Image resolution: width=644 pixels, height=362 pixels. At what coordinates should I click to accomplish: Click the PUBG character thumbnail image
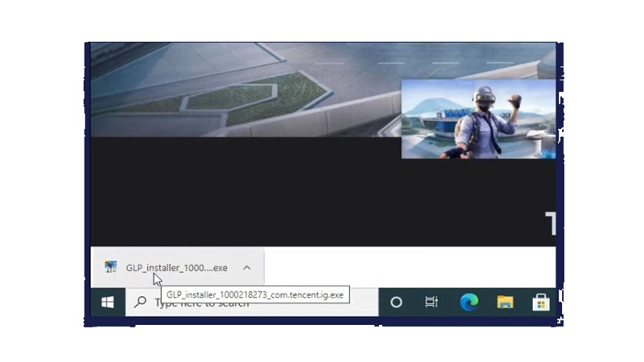point(478,119)
